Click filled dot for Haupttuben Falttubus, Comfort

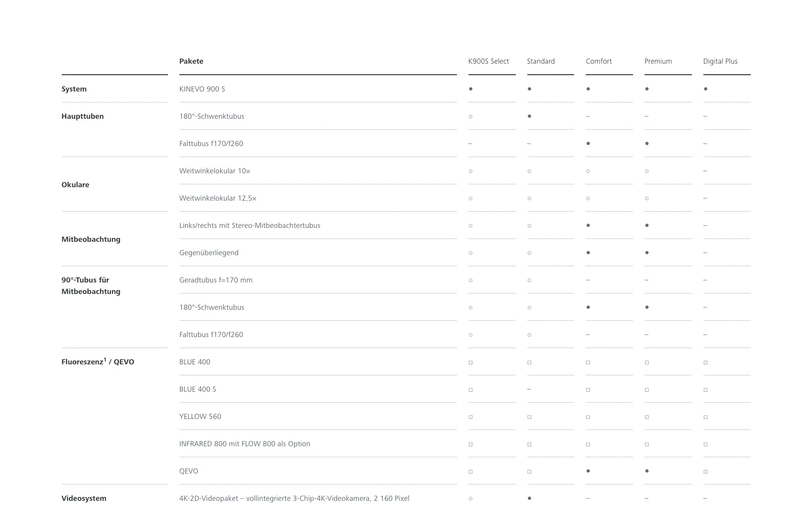tap(588, 143)
